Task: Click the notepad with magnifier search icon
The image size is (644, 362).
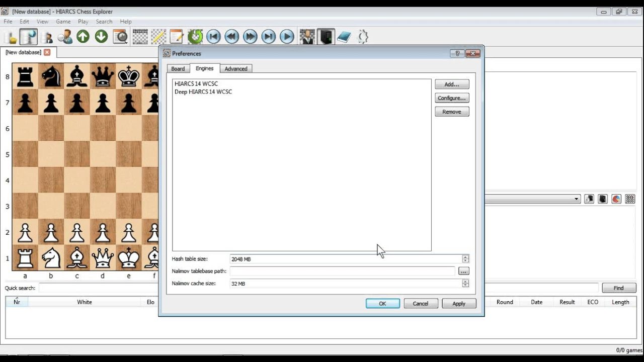Action: 120,37
